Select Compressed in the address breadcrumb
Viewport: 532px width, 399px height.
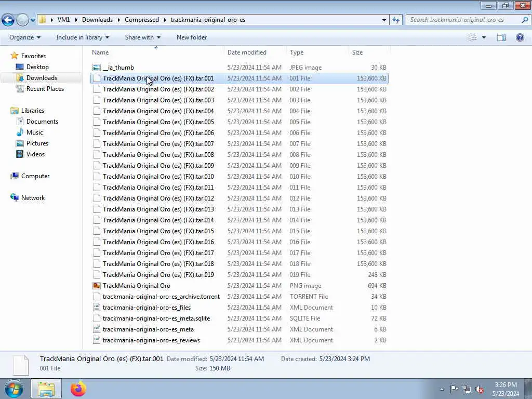coord(142,20)
